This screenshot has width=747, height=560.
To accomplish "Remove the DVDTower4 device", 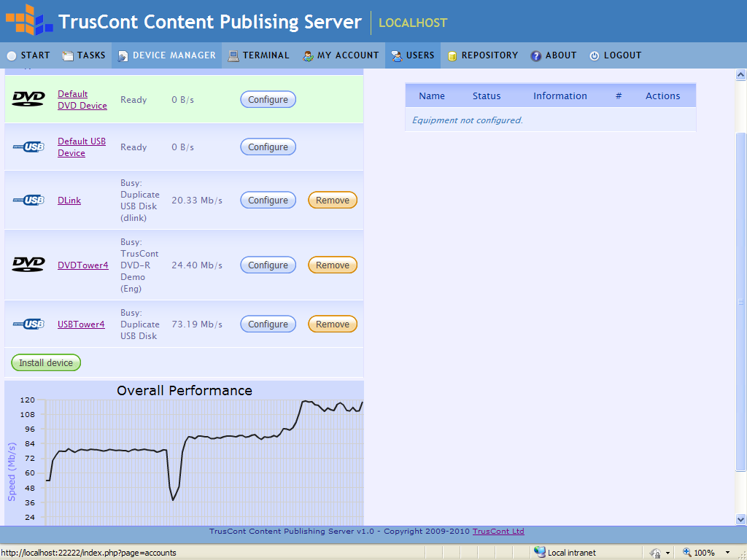I will (333, 265).
